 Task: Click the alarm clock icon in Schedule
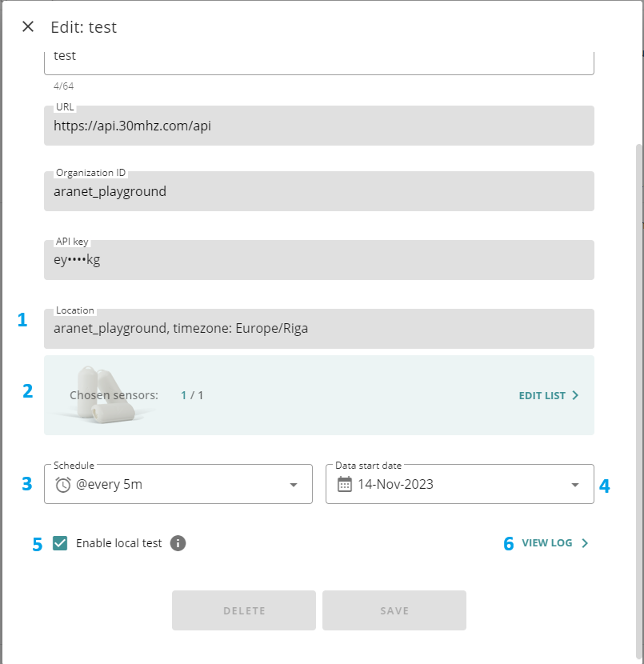(63, 484)
